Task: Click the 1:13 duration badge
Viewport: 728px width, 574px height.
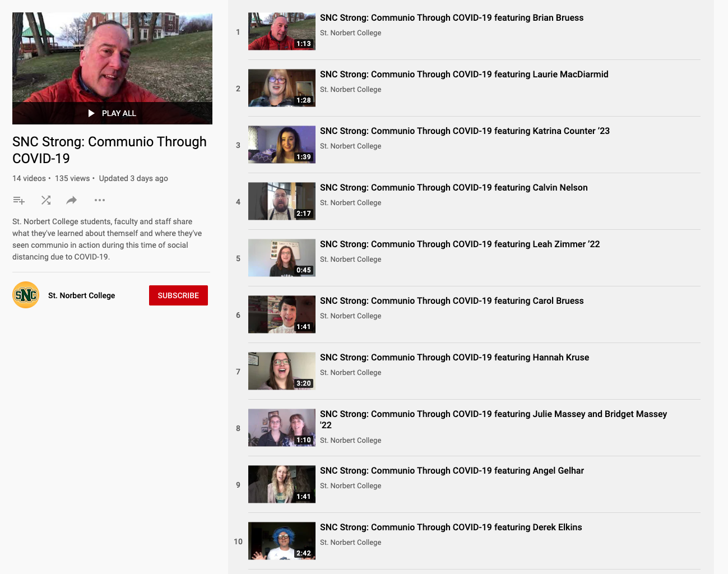Action: point(304,44)
